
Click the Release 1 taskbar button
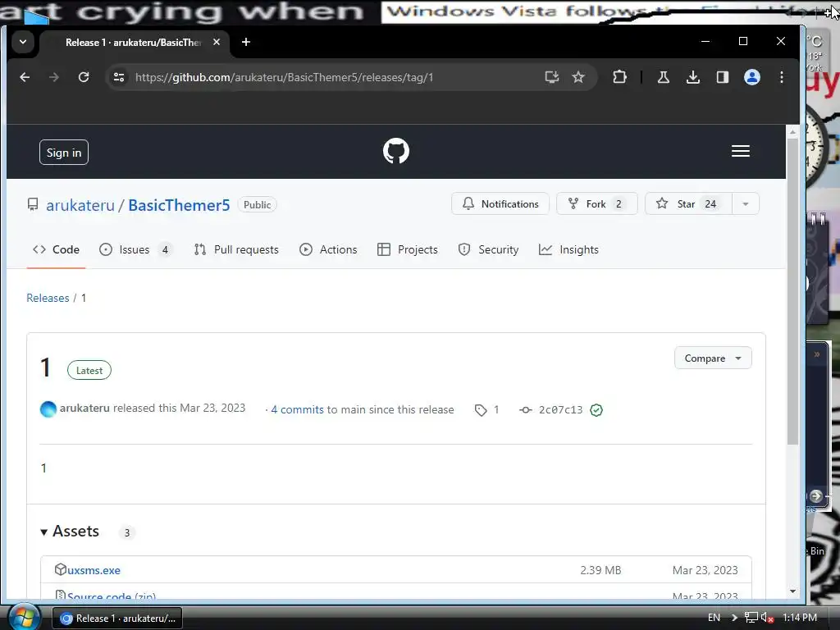(x=116, y=619)
